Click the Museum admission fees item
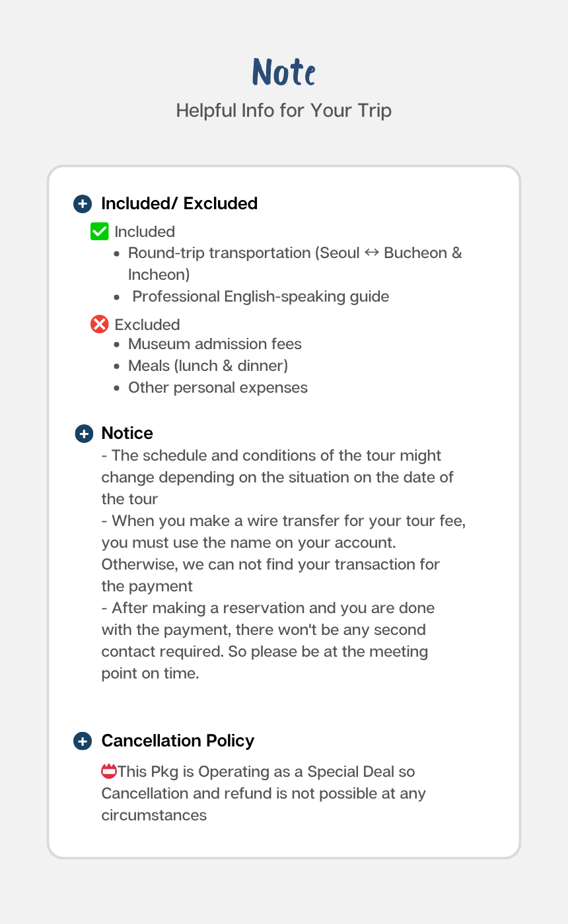 tap(215, 344)
